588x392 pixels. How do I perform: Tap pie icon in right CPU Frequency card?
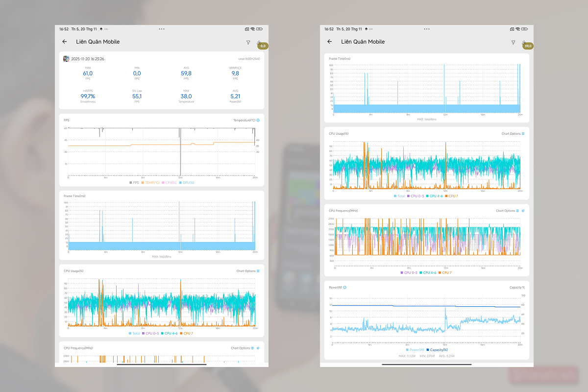(523, 211)
